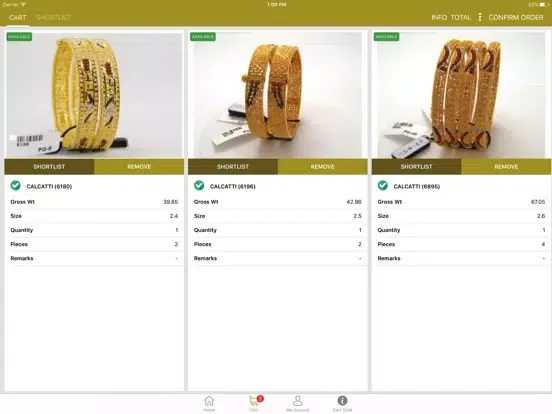
Task: Select the CART tab
Action: (x=18, y=17)
